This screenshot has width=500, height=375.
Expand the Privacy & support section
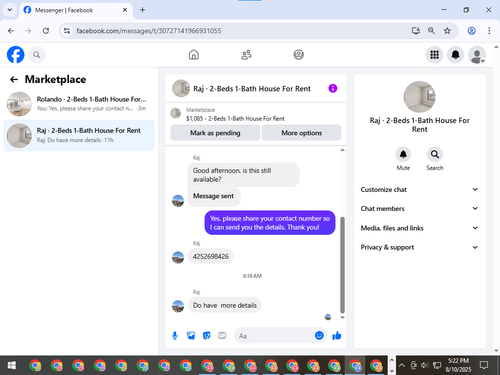pos(419,247)
